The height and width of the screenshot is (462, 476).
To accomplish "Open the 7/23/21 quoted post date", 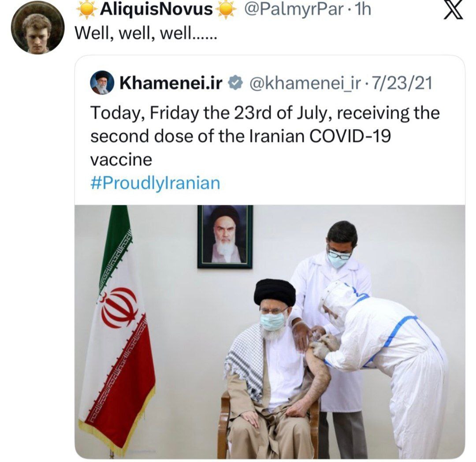I will point(402,83).
